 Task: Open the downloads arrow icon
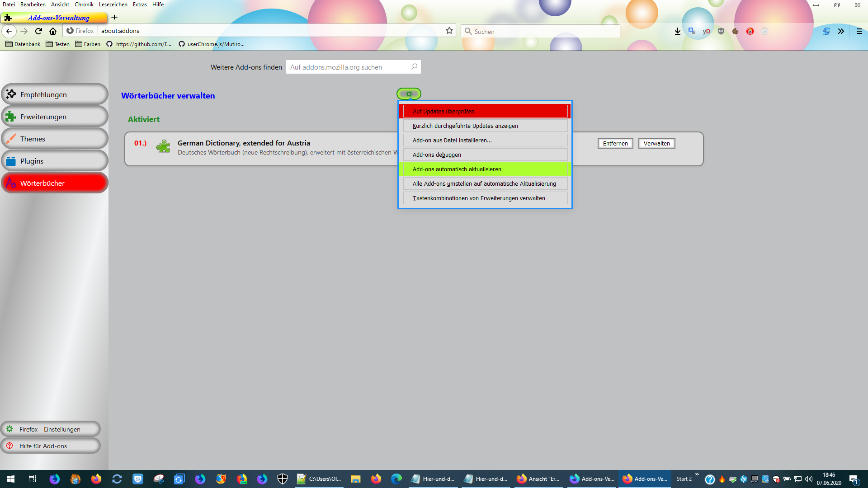(x=677, y=31)
